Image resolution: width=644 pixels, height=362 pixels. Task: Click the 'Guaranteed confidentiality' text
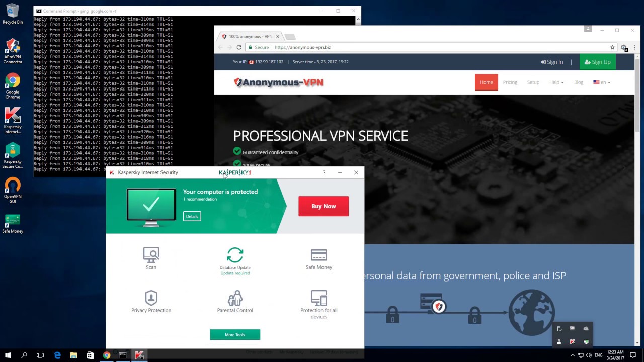tap(270, 152)
